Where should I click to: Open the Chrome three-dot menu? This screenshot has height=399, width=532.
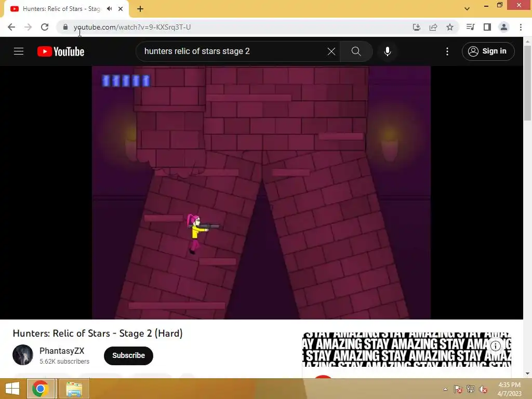coord(521,27)
